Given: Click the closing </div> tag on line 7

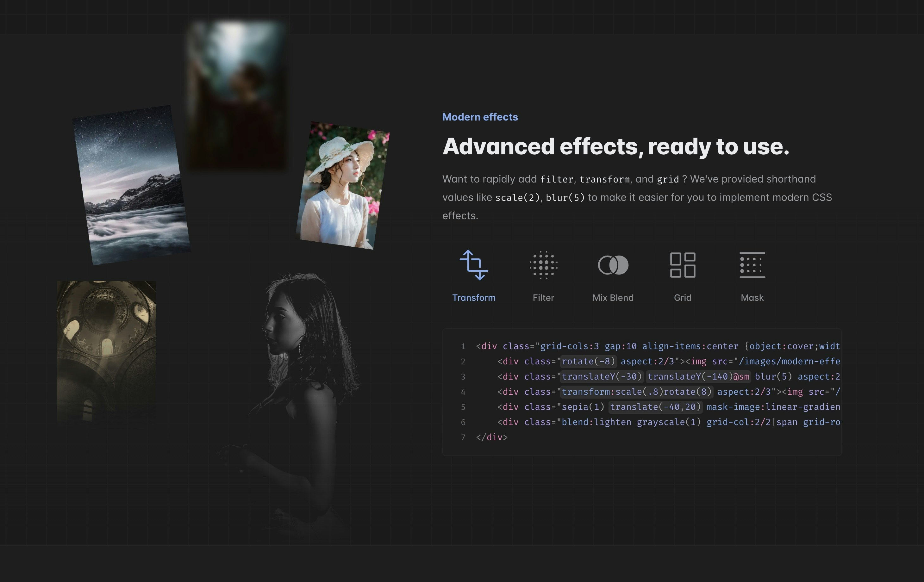Looking at the screenshot, I should point(491,437).
